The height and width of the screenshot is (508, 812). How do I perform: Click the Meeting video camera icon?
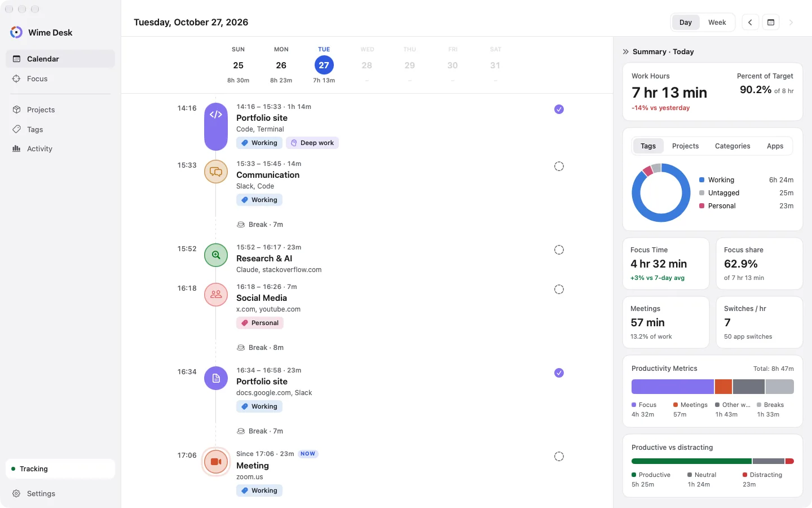(216, 462)
